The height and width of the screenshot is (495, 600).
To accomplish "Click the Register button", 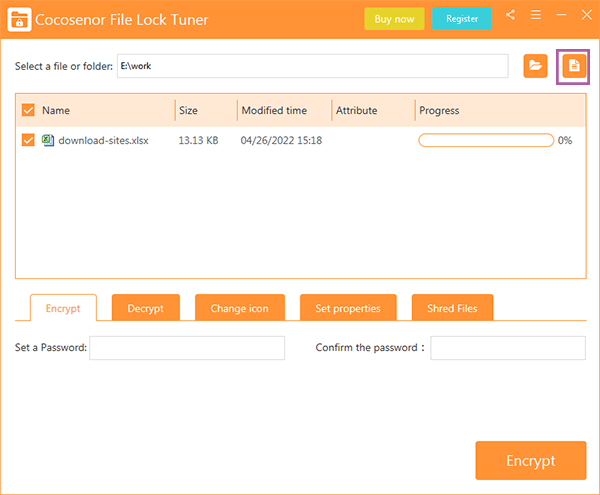I will pos(462,19).
